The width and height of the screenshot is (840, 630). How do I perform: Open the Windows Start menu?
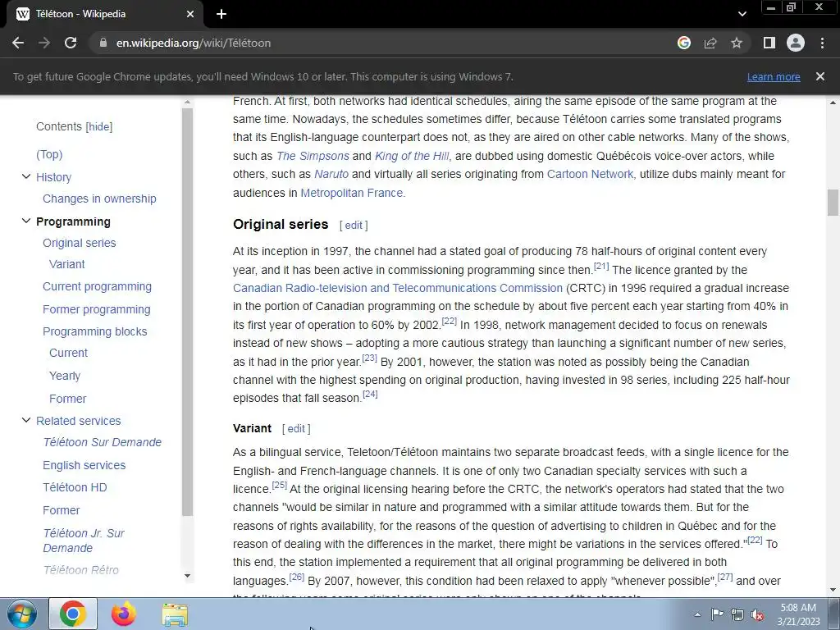click(22, 614)
